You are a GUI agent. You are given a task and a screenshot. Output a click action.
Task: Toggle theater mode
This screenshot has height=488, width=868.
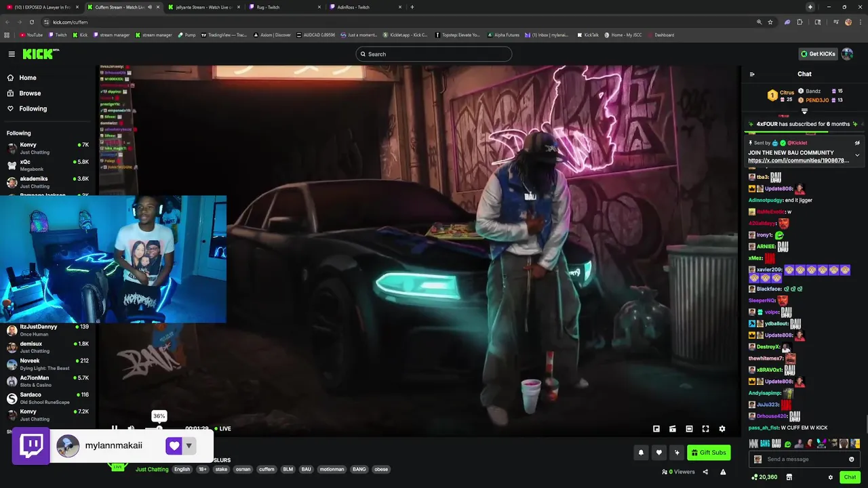tap(689, 428)
